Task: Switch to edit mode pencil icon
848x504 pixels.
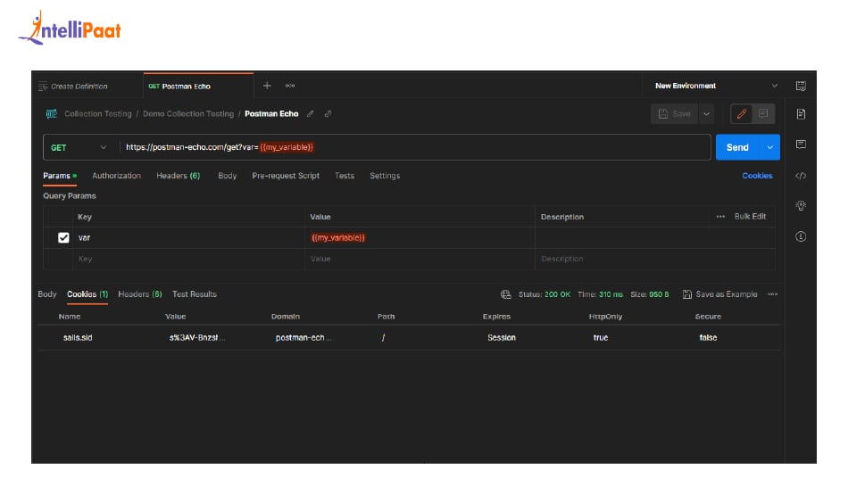Action: pyautogui.click(x=742, y=114)
